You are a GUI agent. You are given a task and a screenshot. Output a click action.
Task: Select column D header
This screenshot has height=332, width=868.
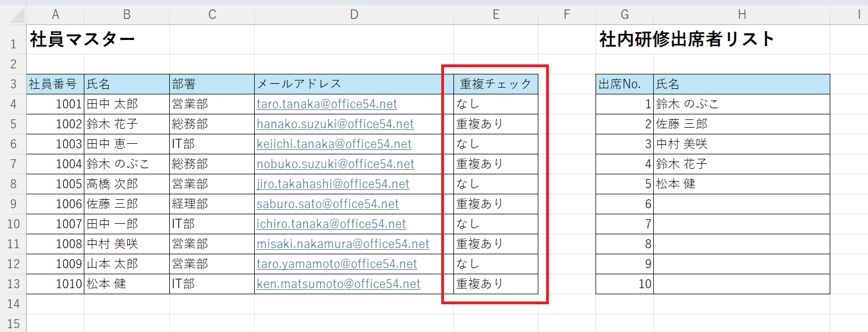(354, 15)
